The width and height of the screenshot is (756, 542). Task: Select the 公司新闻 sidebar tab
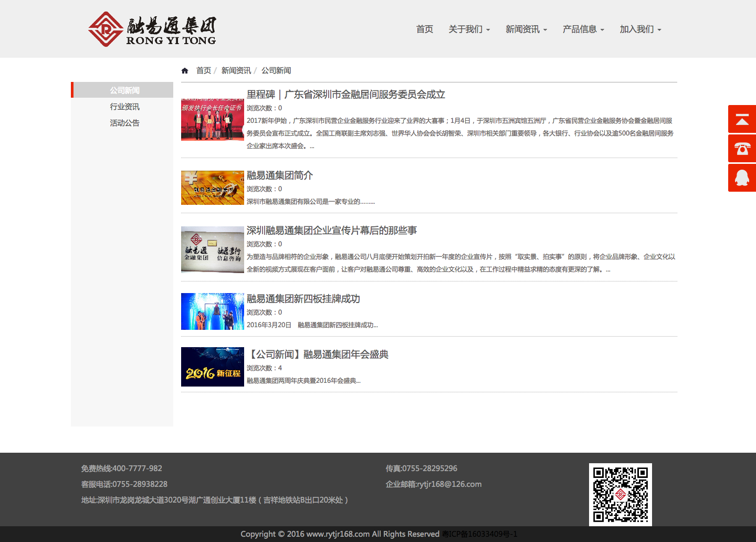coord(123,90)
